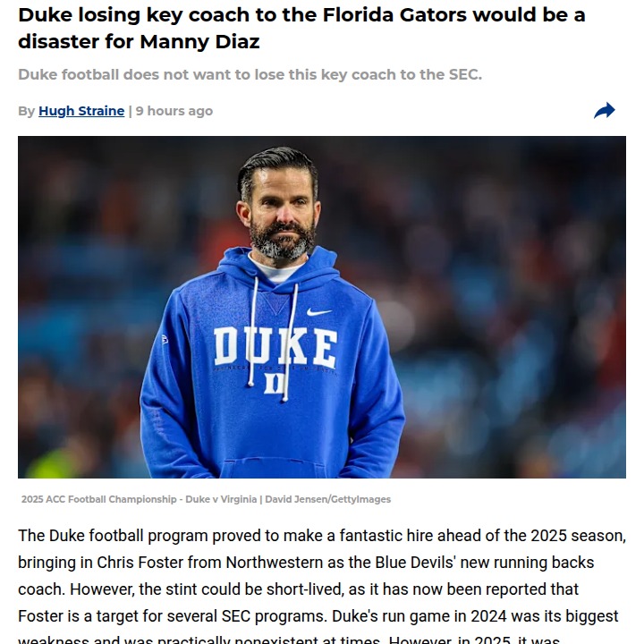Image resolution: width=644 pixels, height=644 pixels.
Task: Click the first line of the article paragraph
Action: point(322,536)
